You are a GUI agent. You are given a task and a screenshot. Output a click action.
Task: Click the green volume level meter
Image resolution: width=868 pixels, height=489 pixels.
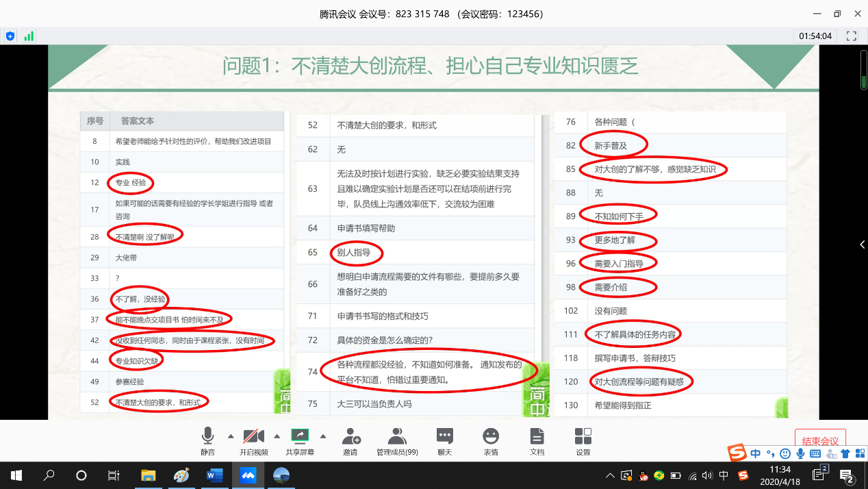coord(863,73)
